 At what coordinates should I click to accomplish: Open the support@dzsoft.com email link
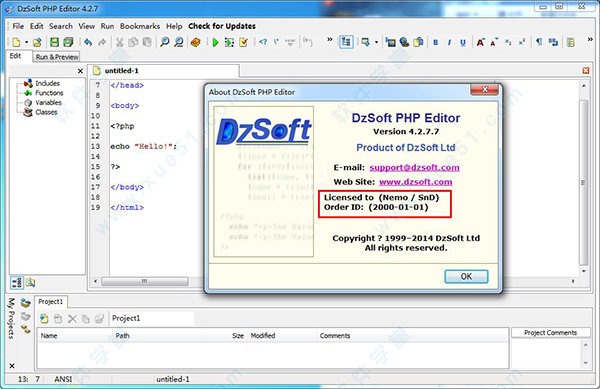414,168
